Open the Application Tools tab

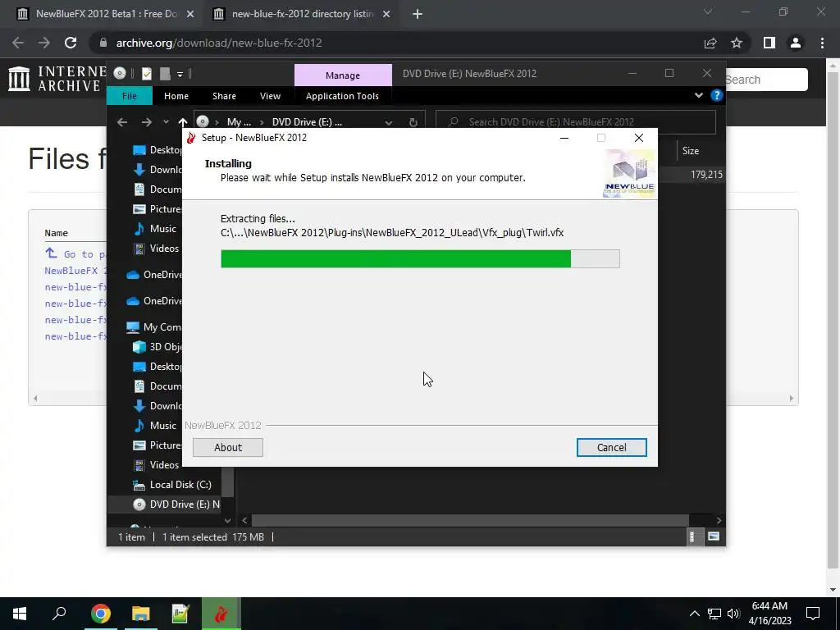[x=342, y=96]
